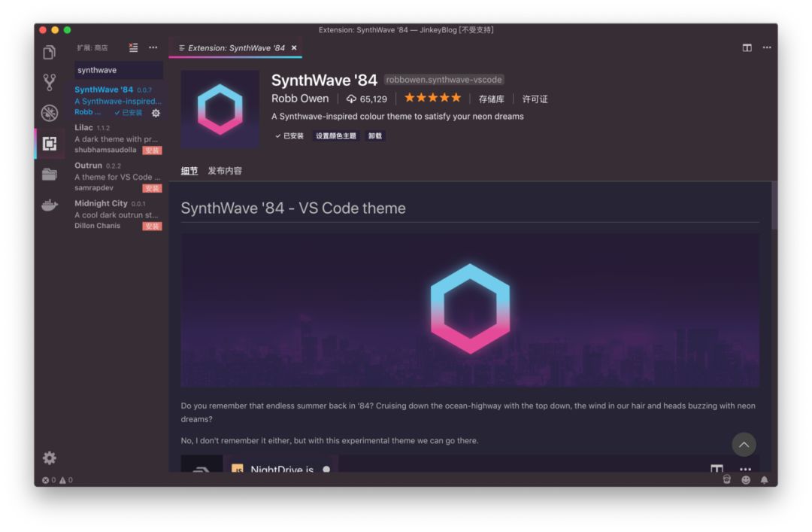
Task: Click the SynthWave '84 hexagon logo icon
Action: tap(220, 109)
